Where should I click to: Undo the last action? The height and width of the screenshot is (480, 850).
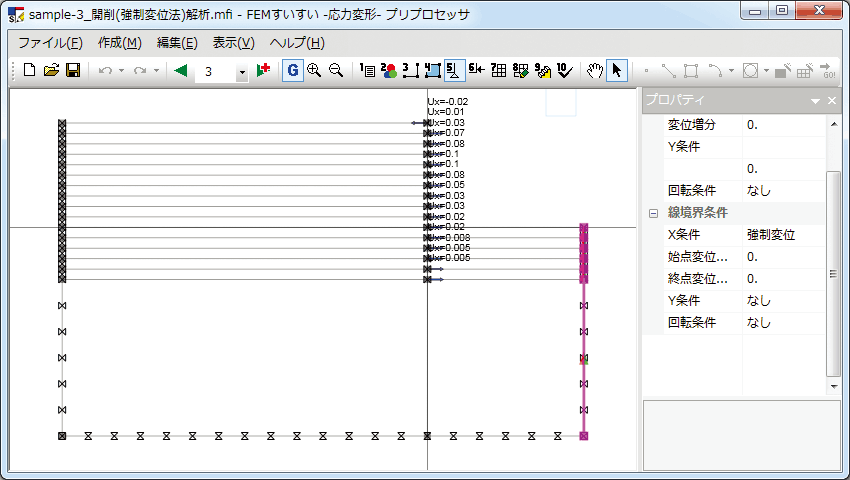105,71
